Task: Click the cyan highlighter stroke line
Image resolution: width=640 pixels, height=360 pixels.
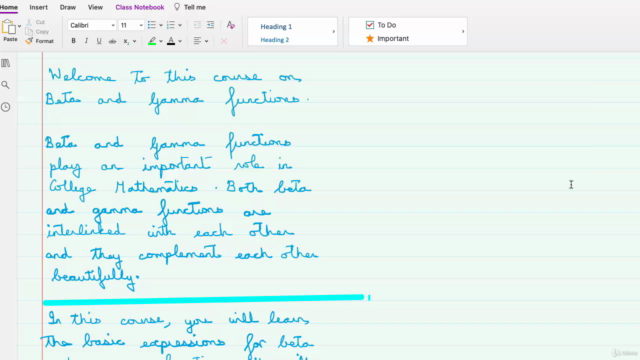Action: [x=203, y=300]
